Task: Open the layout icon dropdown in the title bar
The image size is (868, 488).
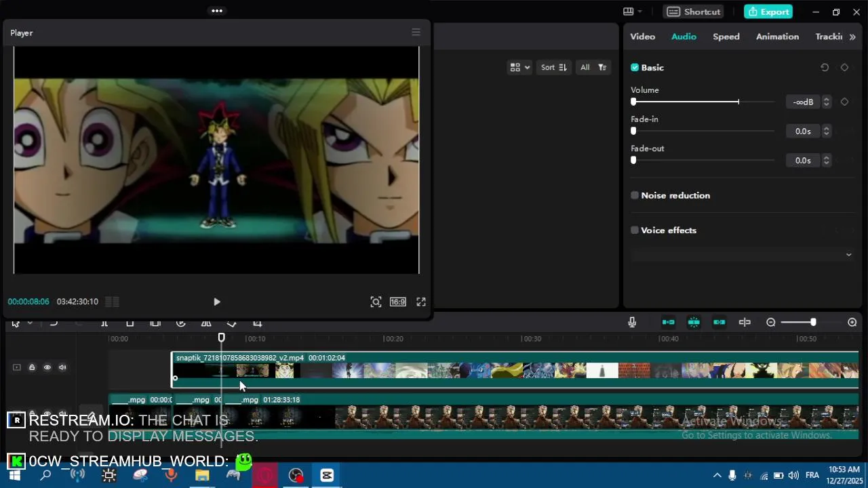Action: coord(633,12)
